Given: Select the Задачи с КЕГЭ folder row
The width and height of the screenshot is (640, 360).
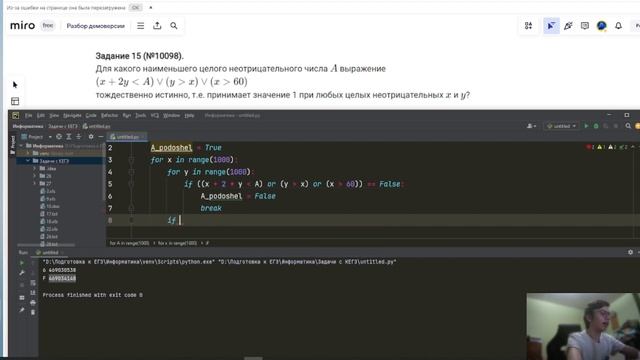Looking at the screenshot, I should click(60, 161).
